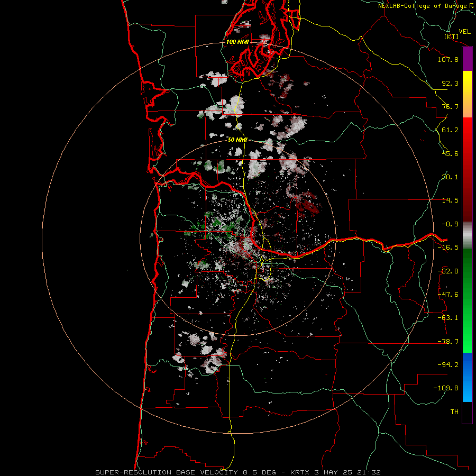The height and width of the screenshot is (476, 476).
Task: Pick the green segment of the color bar
Action: coord(467,300)
